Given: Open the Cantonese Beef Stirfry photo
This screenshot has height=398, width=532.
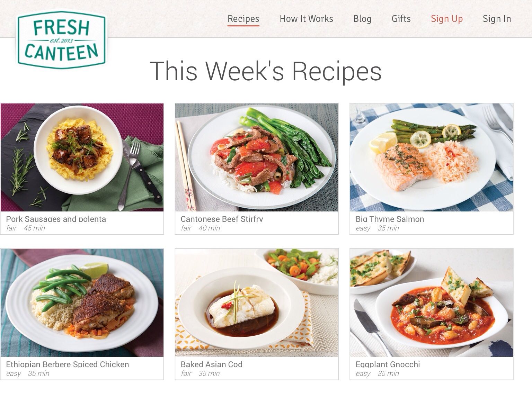Looking at the screenshot, I should (257, 157).
